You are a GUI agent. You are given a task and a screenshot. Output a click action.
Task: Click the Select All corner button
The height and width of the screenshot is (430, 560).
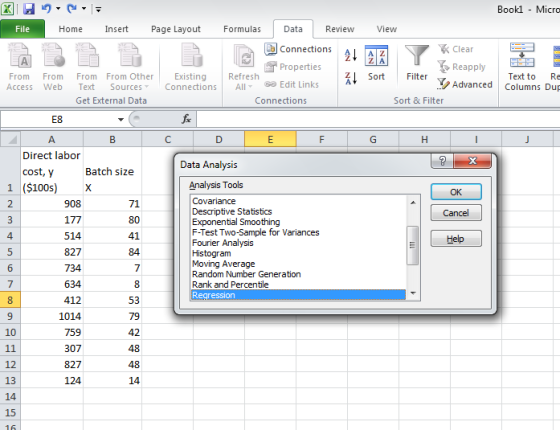[10, 139]
